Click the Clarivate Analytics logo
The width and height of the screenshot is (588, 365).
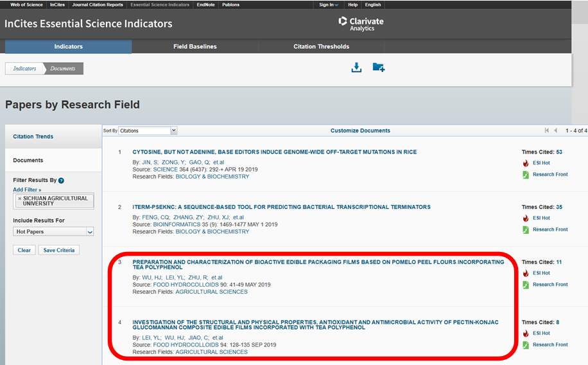pyautogui.click(x=361, y=23)
